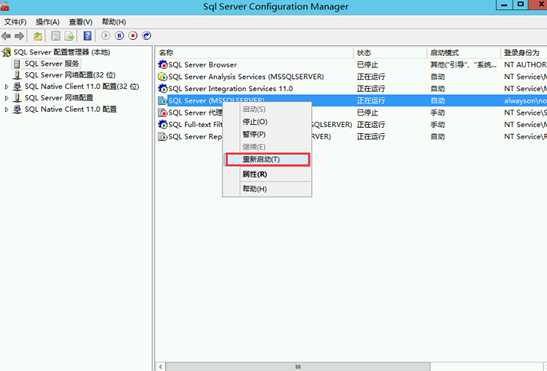Viewport: 547px width, 371px height.
Task: Click the SQL Server Browser service icon
Action: pyautogui.click(x=163, y=65)
